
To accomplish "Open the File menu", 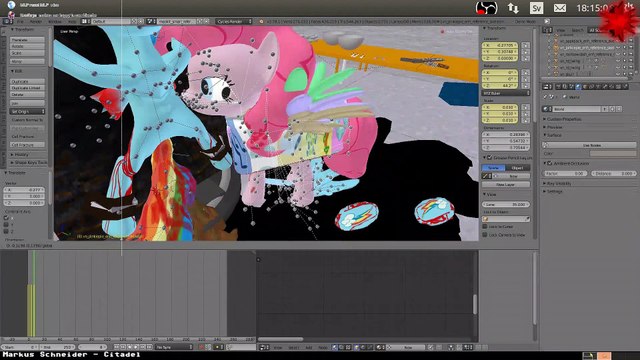I will pyautogui.click(x=20, y=21).
